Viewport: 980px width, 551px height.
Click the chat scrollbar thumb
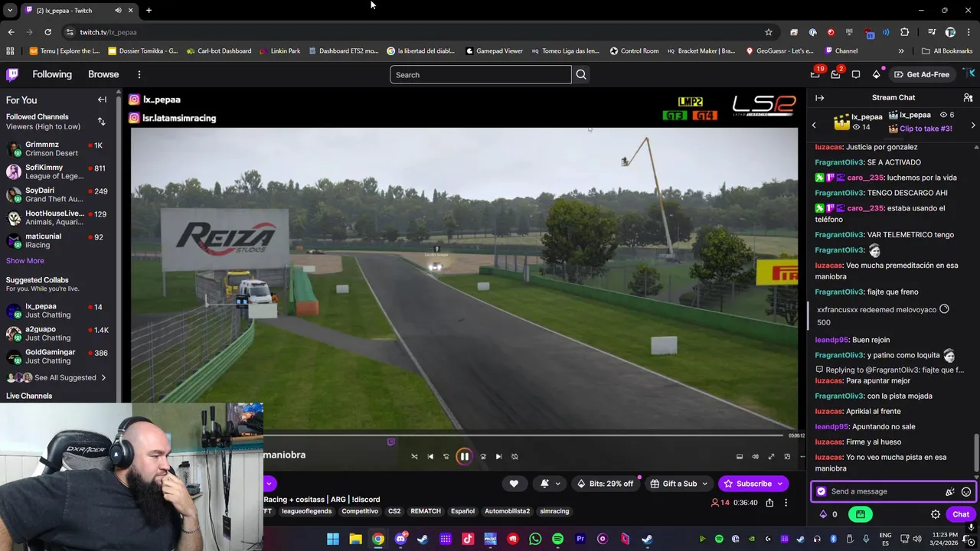pyautogui.click(x=976, y=453)
